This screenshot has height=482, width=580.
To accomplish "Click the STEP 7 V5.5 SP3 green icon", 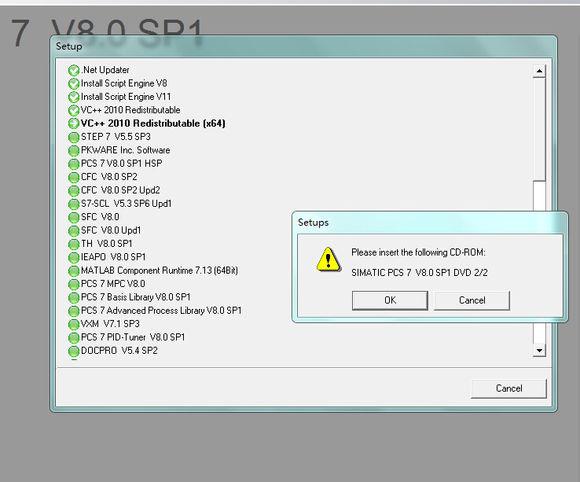I will point(74,137).
